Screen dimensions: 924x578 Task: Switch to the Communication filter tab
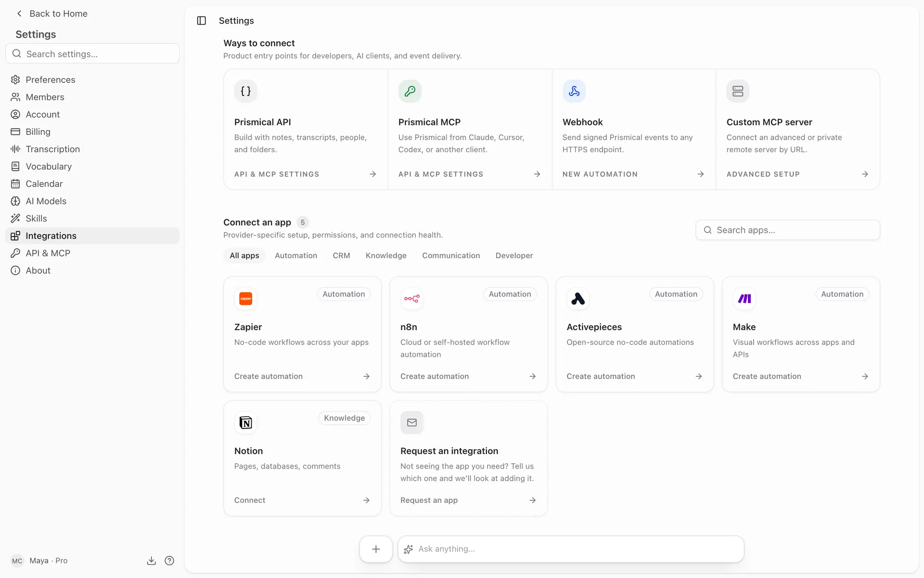point(451,256)
